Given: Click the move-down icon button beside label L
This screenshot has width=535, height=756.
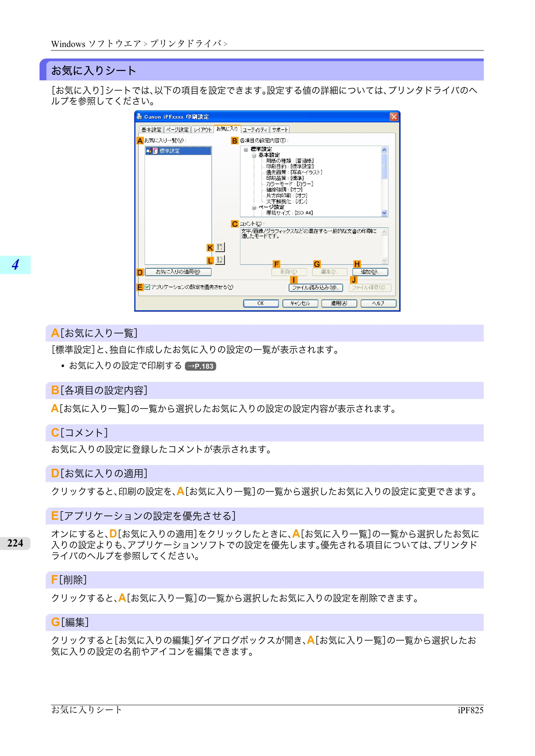Looking at the screenshot, I should (x=220, y=260).
